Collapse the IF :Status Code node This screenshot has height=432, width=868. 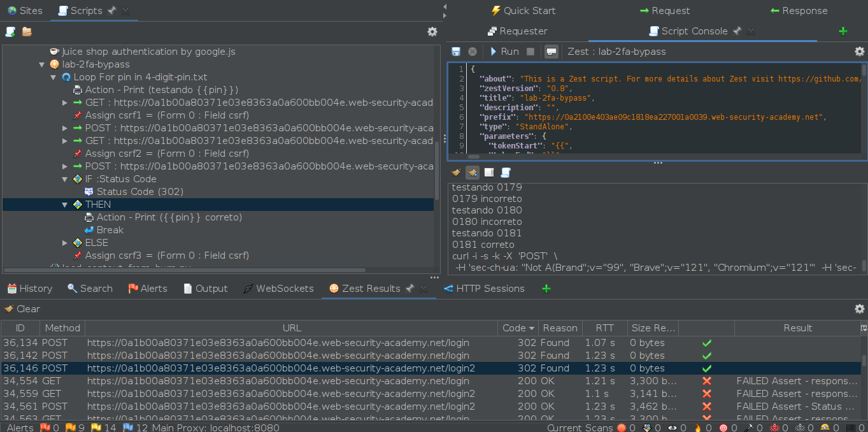point(65,179)
